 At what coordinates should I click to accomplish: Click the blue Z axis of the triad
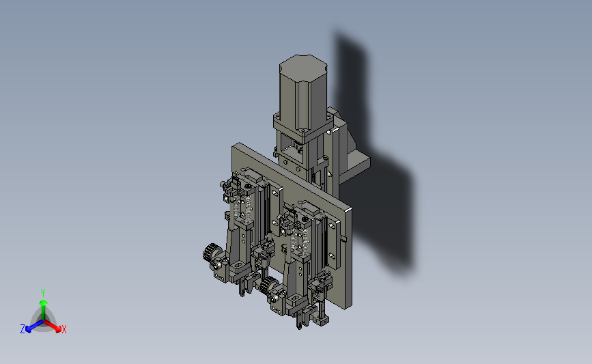[x=34, y=326]
